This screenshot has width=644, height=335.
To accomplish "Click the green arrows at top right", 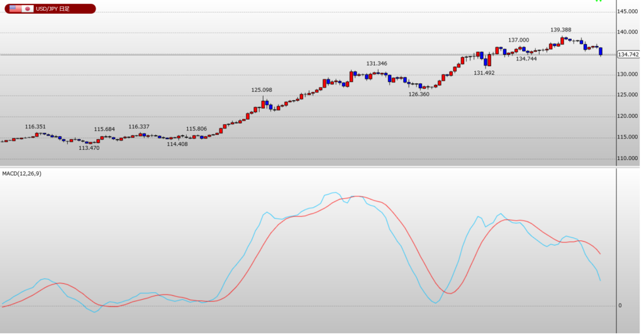I will [598, 2].
